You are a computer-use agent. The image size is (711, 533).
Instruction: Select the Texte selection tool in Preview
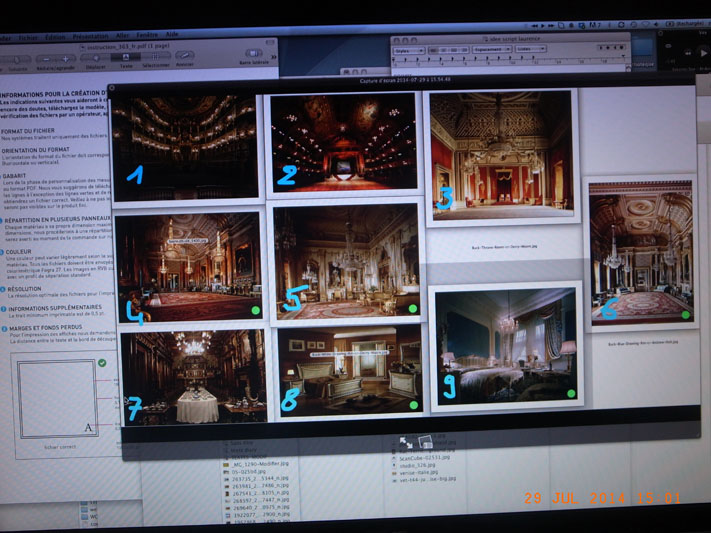[x=126, y=57]
